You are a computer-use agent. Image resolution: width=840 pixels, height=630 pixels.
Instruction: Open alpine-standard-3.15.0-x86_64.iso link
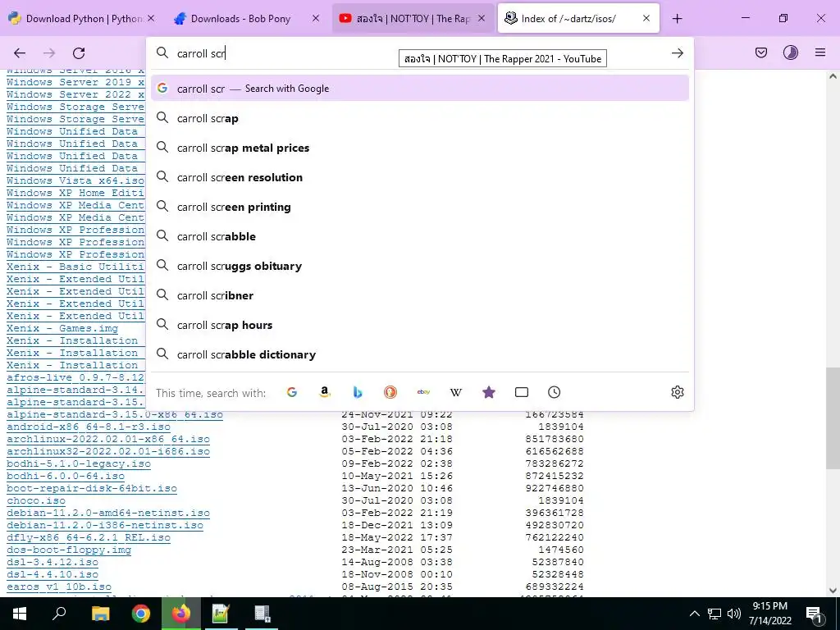pyautogui.click(x=115, y=414)
